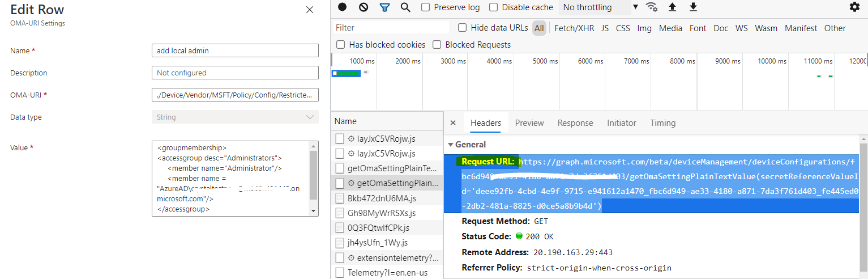Click Value textarea scrollbar down arrow

[314, 210]
